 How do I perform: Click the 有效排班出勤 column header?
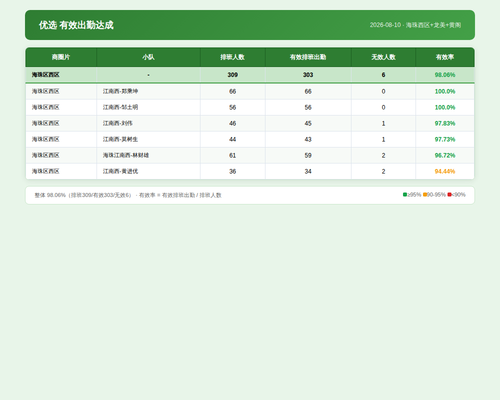308,57
